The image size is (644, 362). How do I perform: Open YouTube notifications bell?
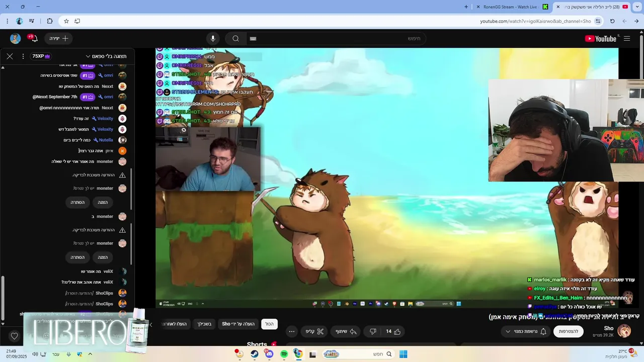(x=34, y=39)
